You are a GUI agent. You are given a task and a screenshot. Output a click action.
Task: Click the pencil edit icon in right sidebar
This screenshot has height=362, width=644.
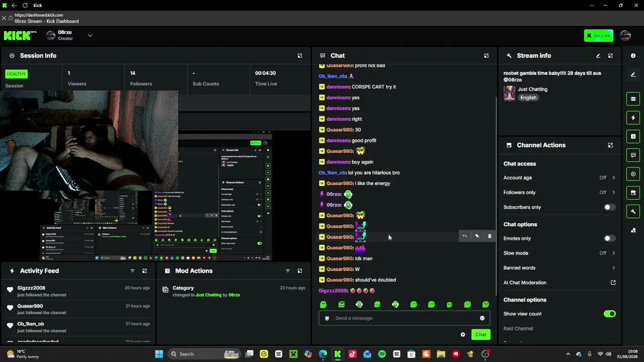633,75
